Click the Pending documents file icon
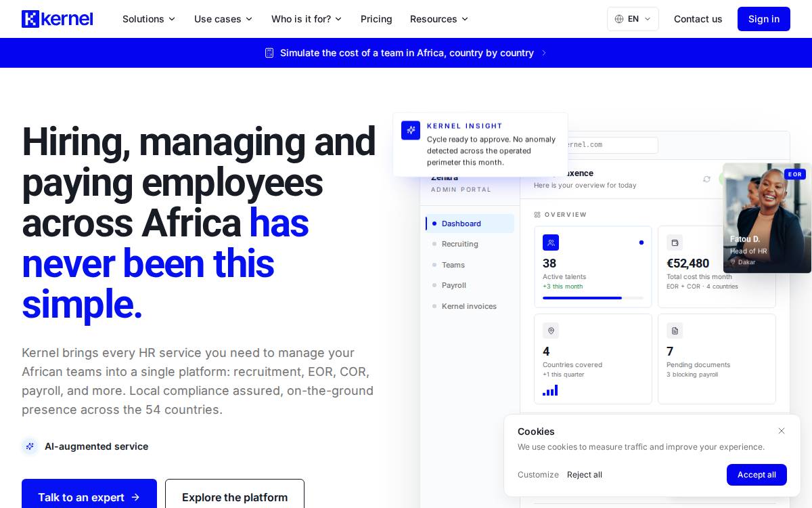This screenshot has width=812, height=508. [675, 331]
